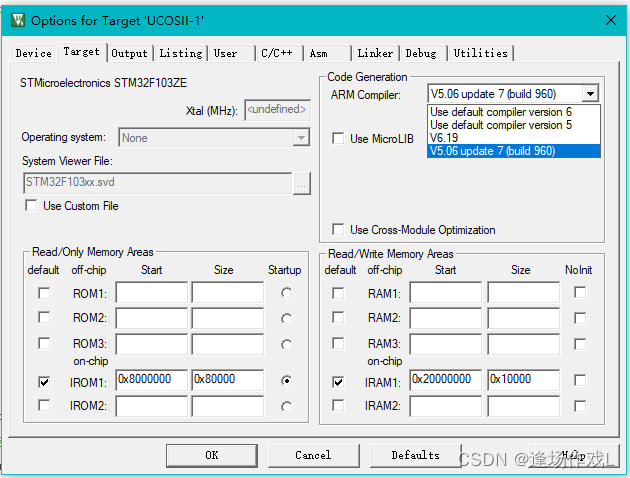Switch to the Device tab
This screenshot has height=478, width=630.
pyautogui.click(x=34, y=53)
